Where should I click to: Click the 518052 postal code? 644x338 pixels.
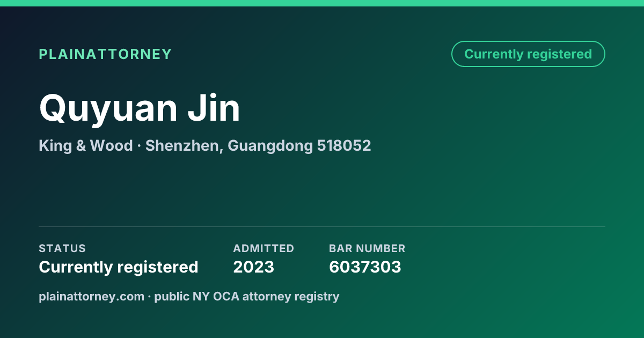coord(344,145)
